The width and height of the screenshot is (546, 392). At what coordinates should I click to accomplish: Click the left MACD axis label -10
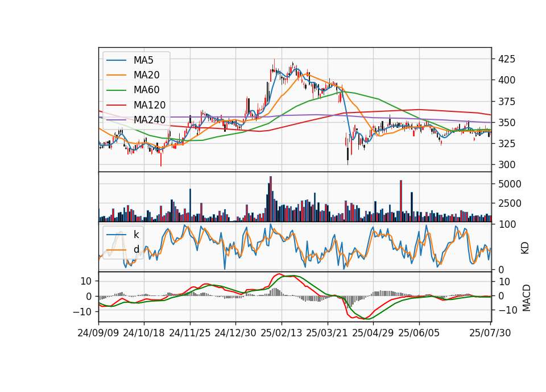pos(82,312)
